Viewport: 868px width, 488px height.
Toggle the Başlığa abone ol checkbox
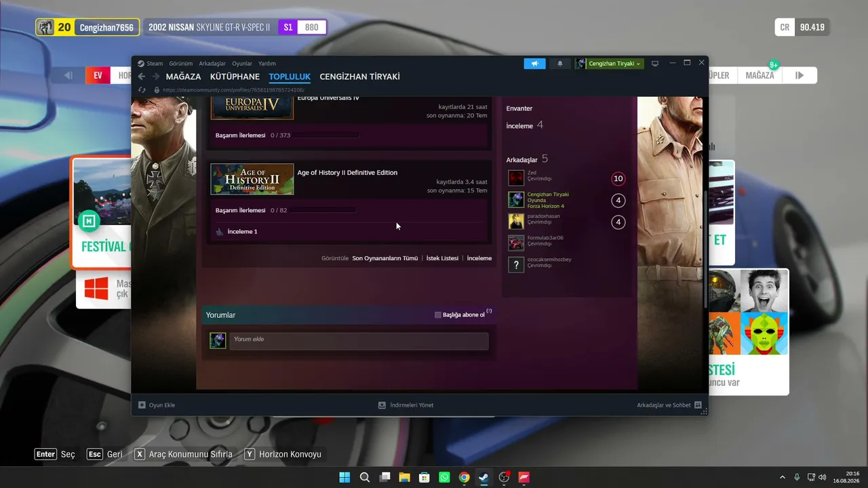pos(438,315)
